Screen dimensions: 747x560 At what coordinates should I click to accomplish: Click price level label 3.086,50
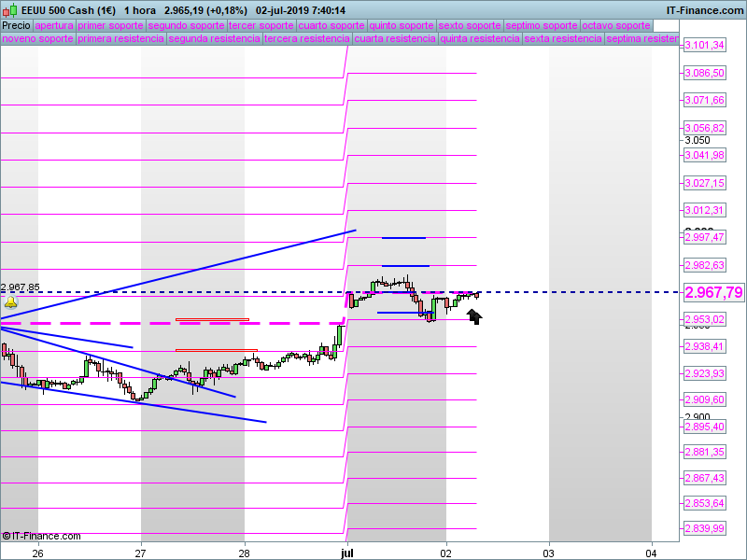click(704, 73)
